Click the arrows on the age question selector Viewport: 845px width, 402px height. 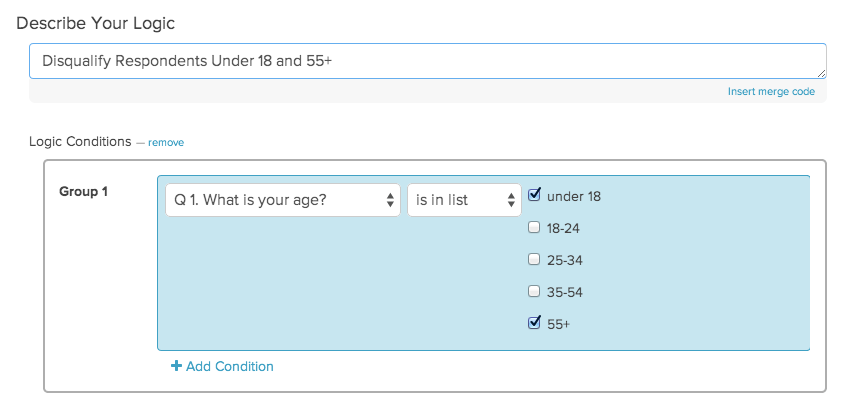coord(390,200)
